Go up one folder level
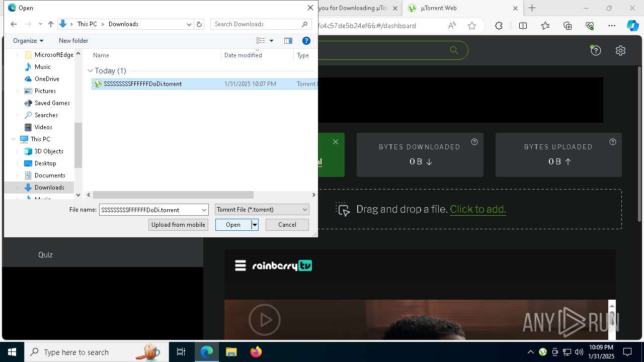The height and width of the screenshot is (362, 644). point(50,24)
